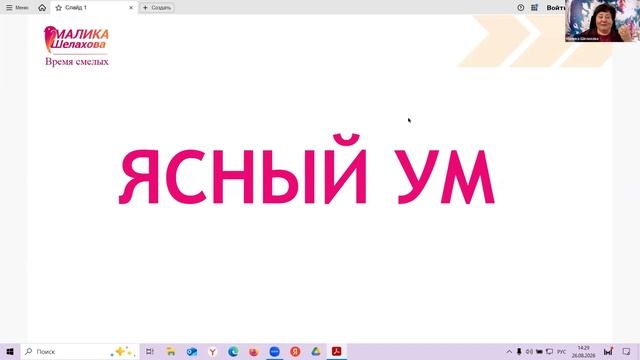
Task: Open the help question mark icon
Action: pyautogui.click(x=521, y=8)
